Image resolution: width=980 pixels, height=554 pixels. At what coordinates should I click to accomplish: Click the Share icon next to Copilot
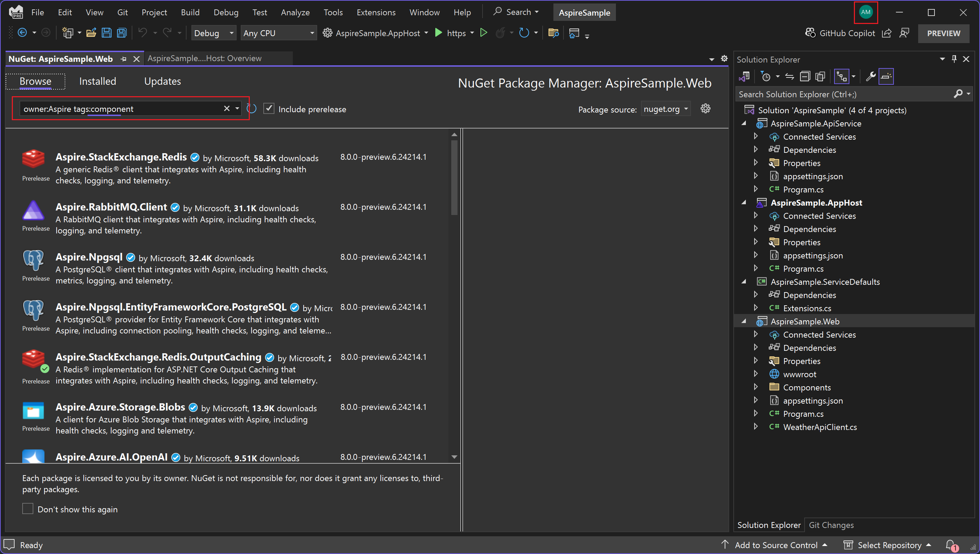coord(887,33)
